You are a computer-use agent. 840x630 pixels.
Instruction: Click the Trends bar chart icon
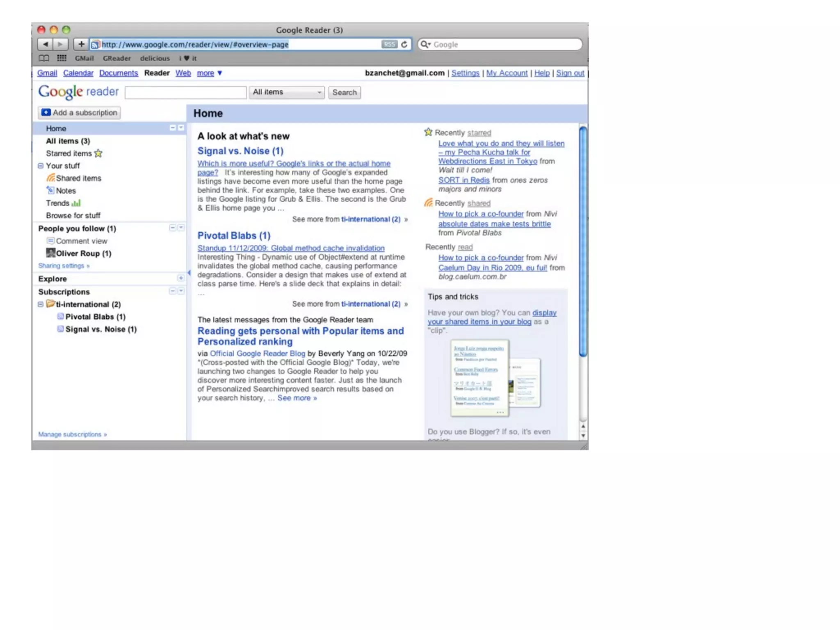pos(76,203)
